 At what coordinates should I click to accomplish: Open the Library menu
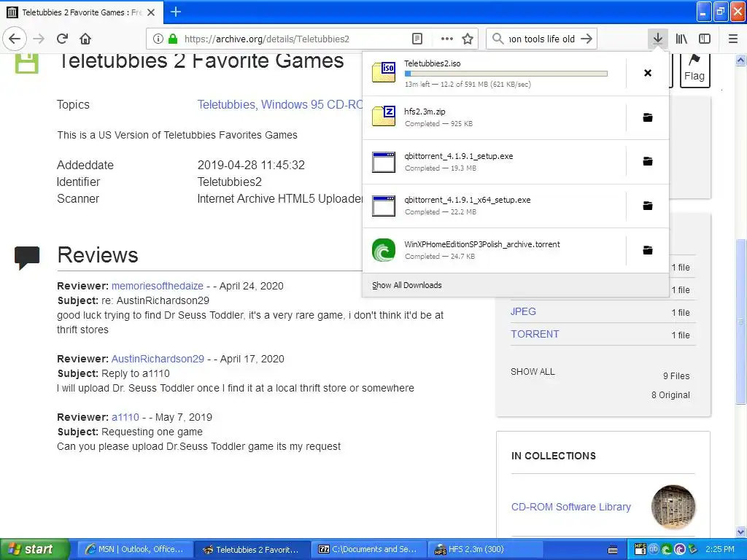click(681, 39)
